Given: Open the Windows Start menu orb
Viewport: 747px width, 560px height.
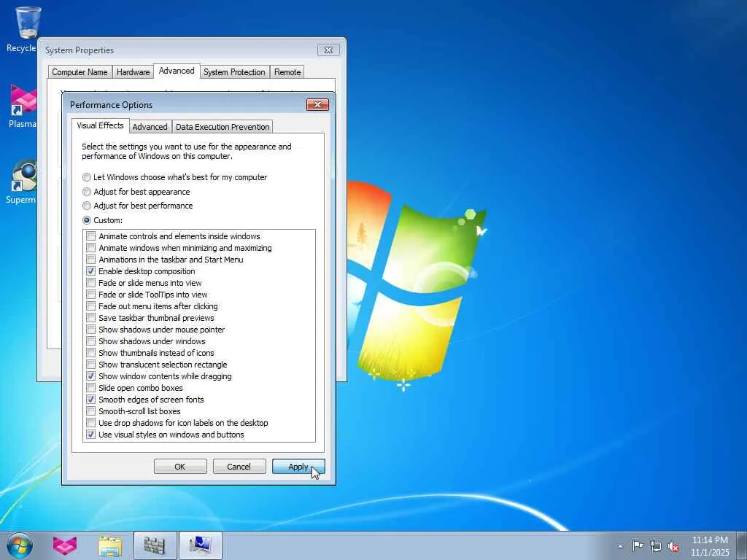Looking at the screenshot, I should point(20,545).
